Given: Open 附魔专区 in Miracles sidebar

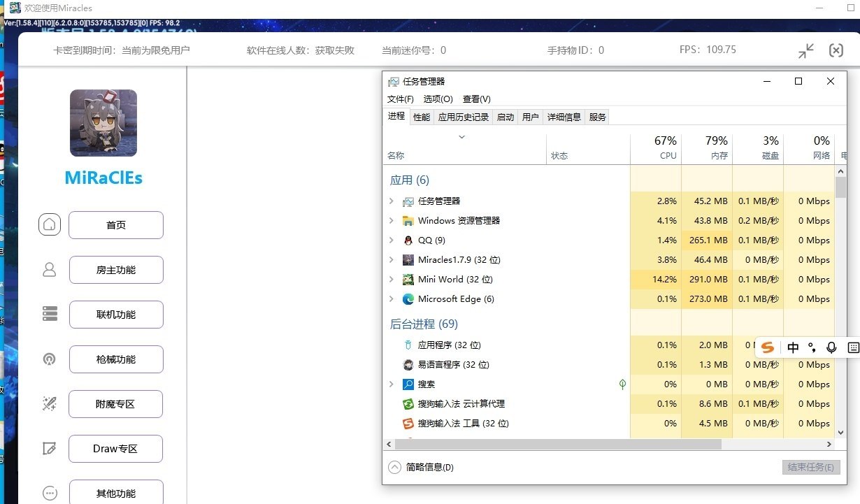Looking at the screenshot, I should point(116,404).
